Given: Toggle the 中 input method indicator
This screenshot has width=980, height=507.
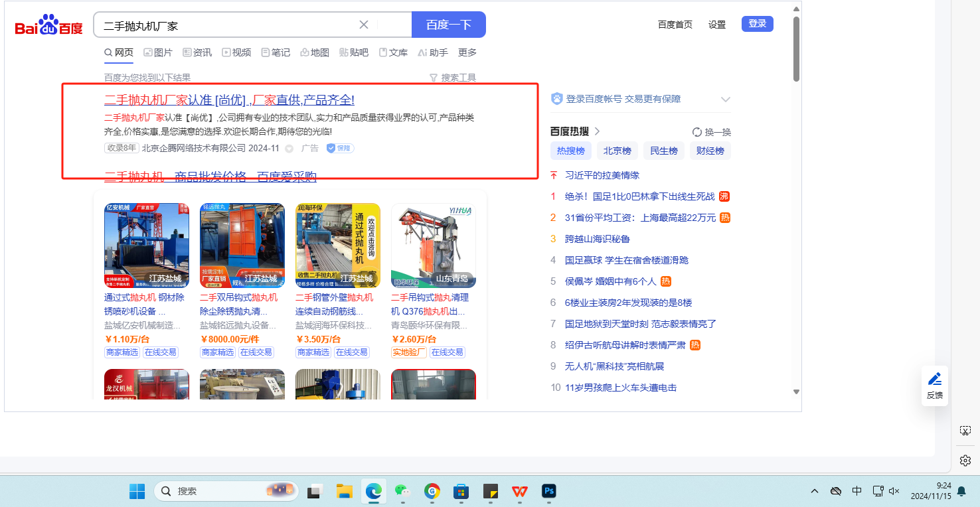Looking at the screenshot, I should [x=857, y=491].
